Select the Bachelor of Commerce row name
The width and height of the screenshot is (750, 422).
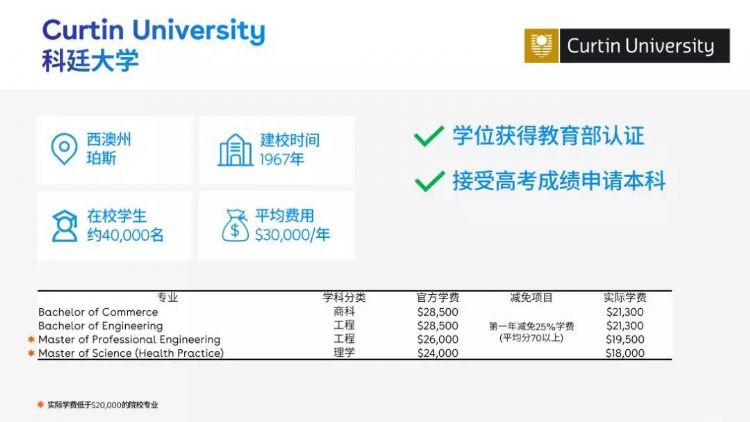point(98,312)
